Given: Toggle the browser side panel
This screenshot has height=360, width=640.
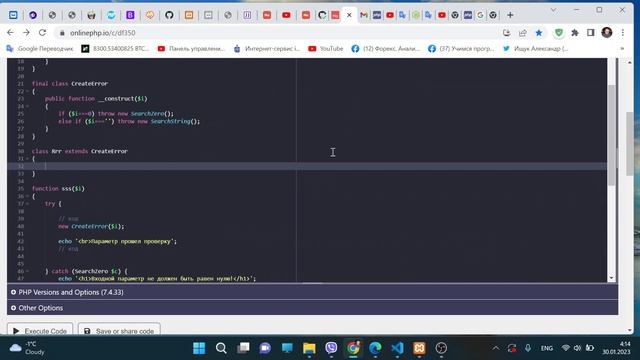Looking at the screenshot, I should tap(591, 33).
